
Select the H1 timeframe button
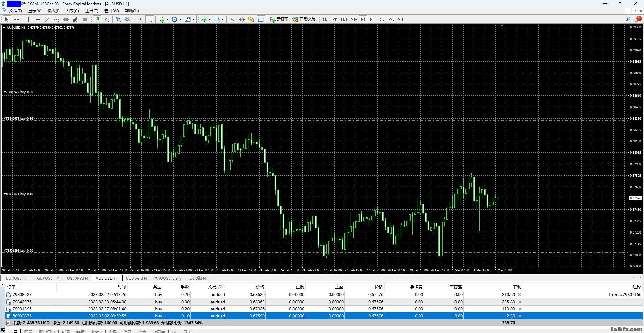coord(363,19)
